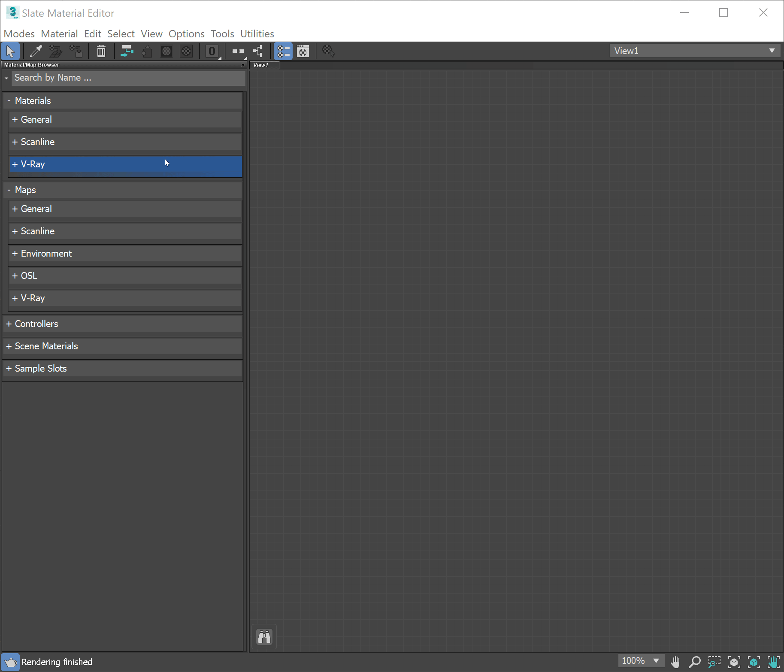
Task: Collapse the Materials section
Action: (9, 100)
